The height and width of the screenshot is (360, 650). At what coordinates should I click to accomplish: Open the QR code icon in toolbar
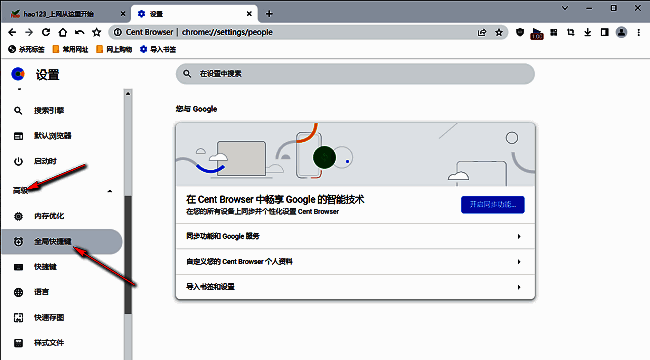click(x=554, y=32)
